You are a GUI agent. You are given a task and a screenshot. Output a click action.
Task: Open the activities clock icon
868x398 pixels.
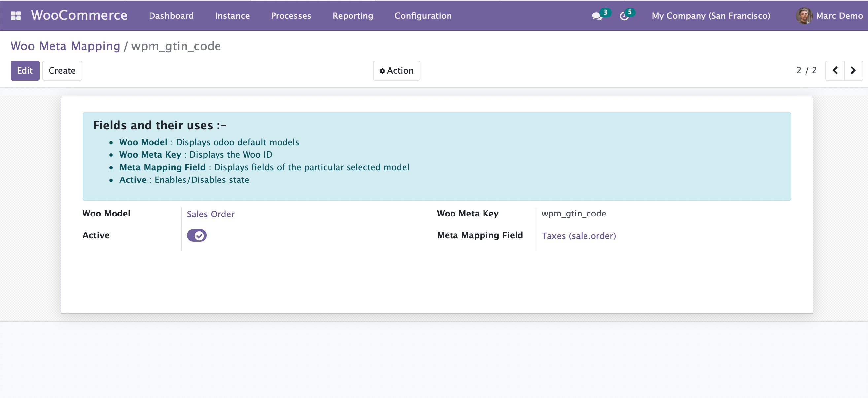pyautogui.click(x=624, y=16)
